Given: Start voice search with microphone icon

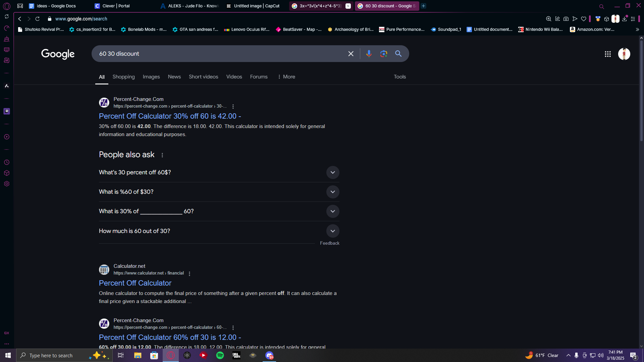Looking at the screenshot, I should click(369, 54).
